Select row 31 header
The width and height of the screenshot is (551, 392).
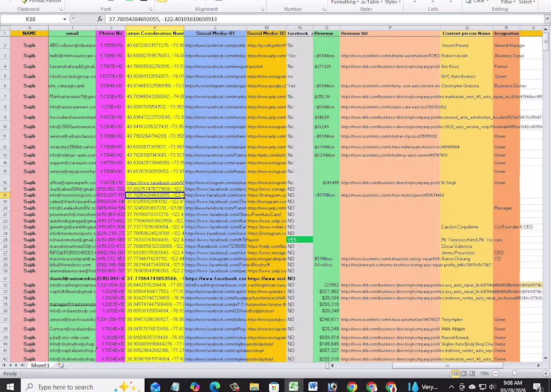pyautogui.click(x=5, y=278)
